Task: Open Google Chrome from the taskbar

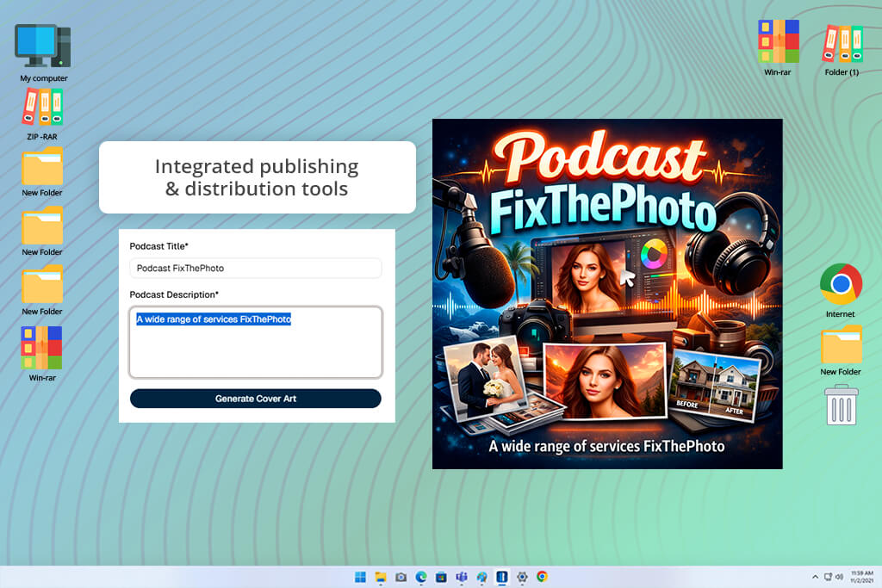Action: pyautogui.click(x=543, y=577)
